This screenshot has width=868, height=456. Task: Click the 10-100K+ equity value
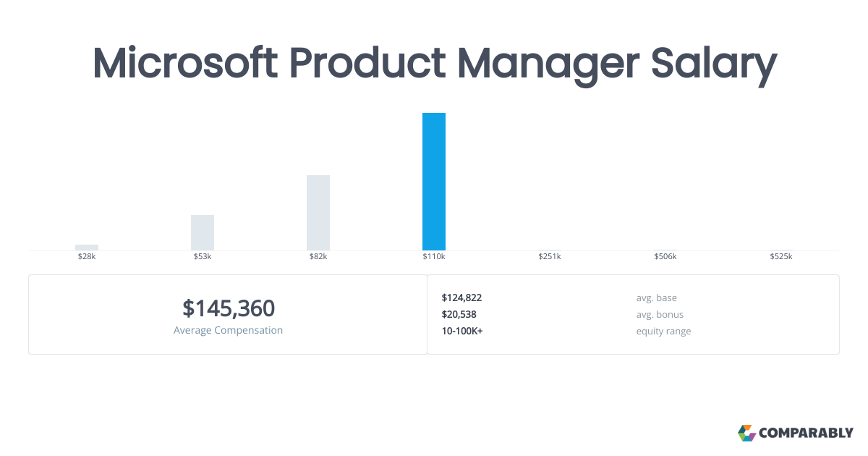(x=461, y=331)
